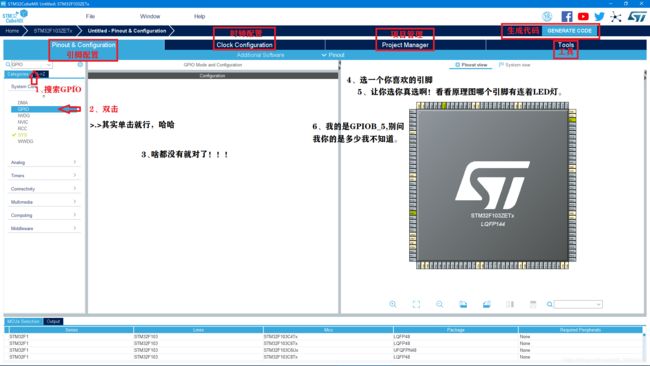This screenshot has height=366, width=650.
Task: Select NVIC in System Core list
Action: (x=23, y=122)
